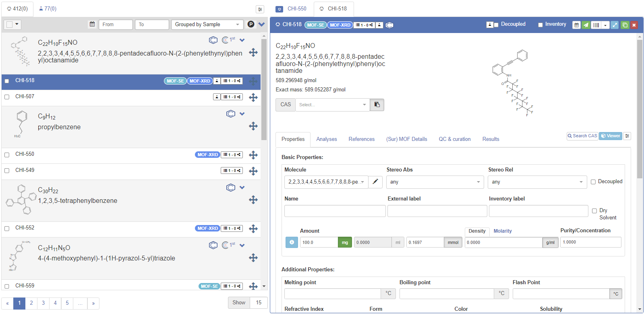This screenshot has height=314, width=644.
Task: Click the paste icon next to CAS
Action: point(377,105)
